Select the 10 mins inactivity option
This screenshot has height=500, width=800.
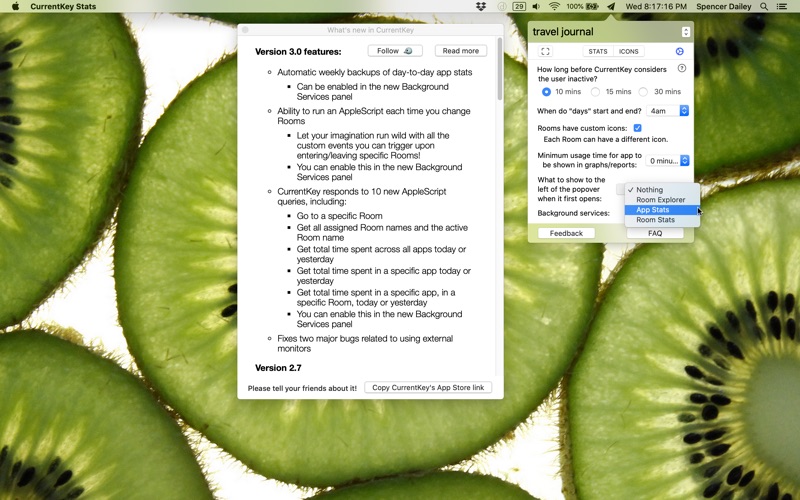click(x=546, y=92)
